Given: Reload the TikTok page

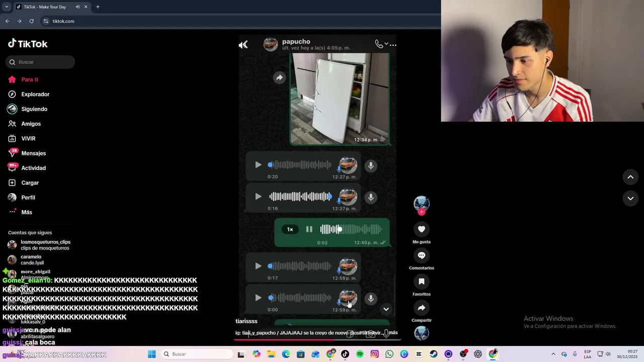Looking at the screenshot, I should pos(31,21).
